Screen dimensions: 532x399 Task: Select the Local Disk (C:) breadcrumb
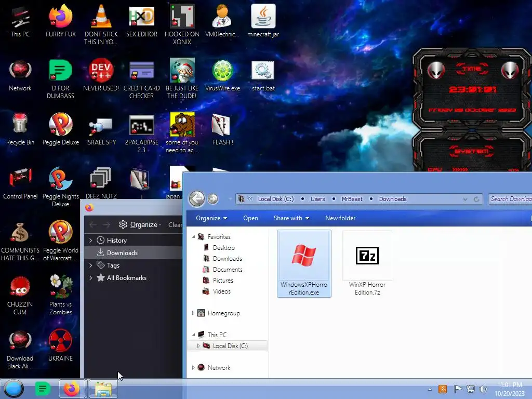275,199
